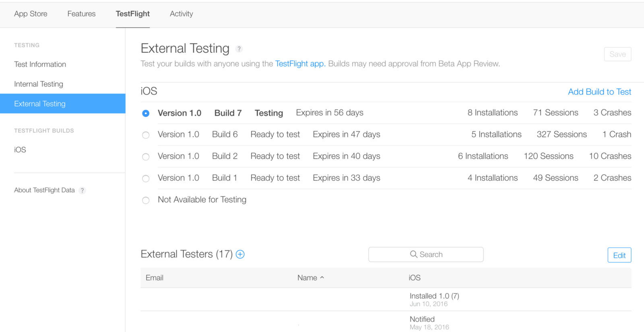Click '8 Installations' for Build 7
This screenshot has width=644, height=332.
point(493,113)
